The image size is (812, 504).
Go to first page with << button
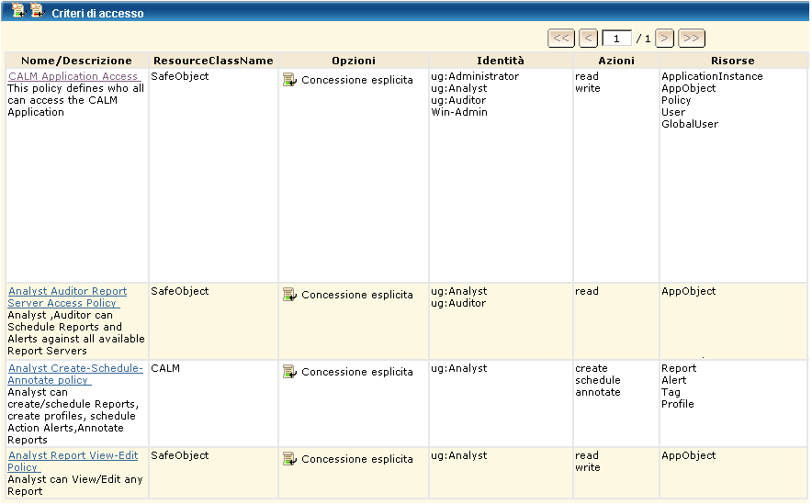[561, 39]
